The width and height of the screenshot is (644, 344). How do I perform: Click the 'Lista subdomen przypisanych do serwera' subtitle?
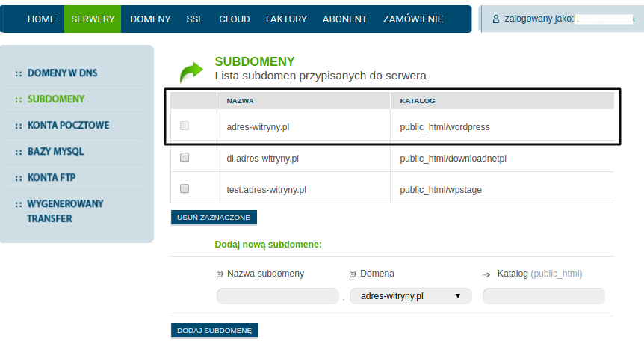point(321,76)
